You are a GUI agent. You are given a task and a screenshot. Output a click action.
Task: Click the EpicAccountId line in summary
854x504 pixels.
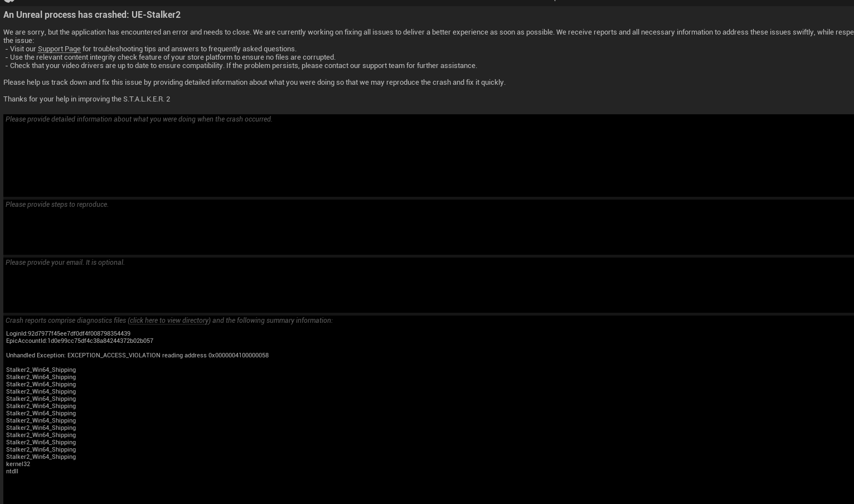[x=80, y=341]
